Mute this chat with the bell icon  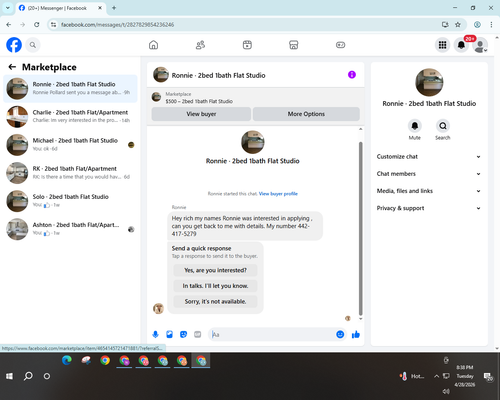coord(415,126)
